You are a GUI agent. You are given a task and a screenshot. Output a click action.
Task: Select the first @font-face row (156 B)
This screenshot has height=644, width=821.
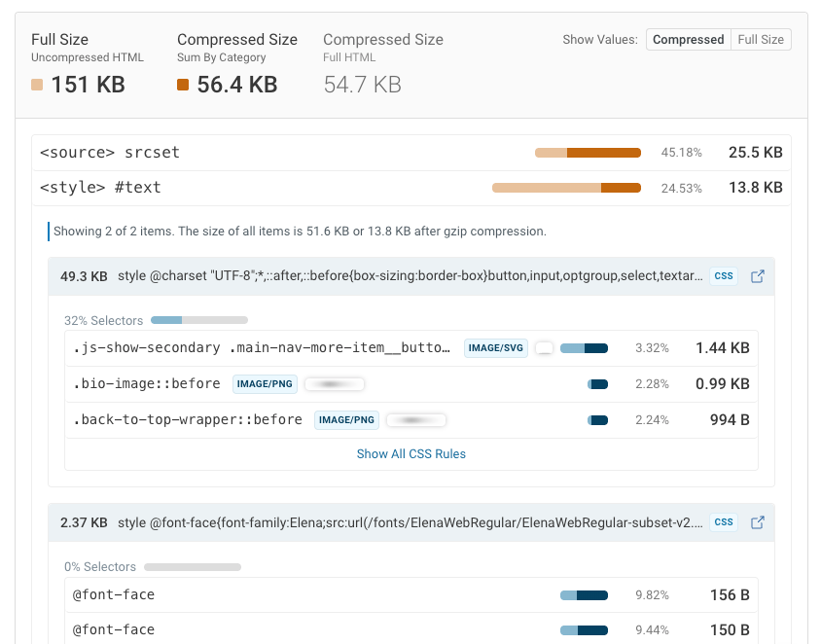point(114,594)
